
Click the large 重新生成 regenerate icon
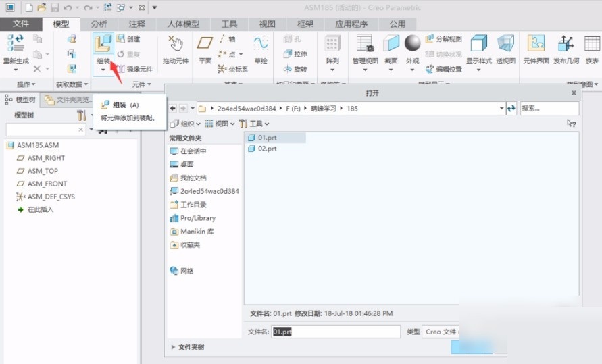(x=16, y=43)
